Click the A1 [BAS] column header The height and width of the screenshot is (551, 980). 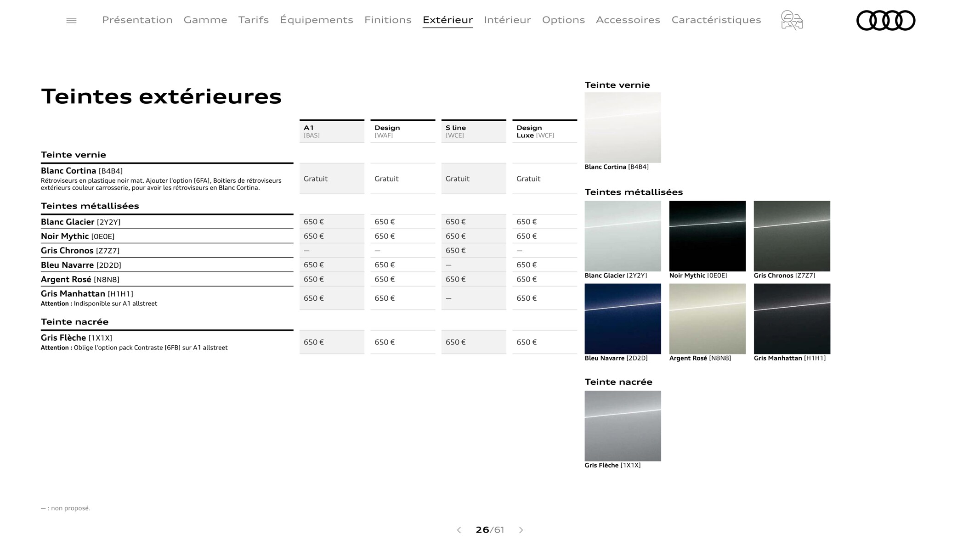[x=332, y=131]
